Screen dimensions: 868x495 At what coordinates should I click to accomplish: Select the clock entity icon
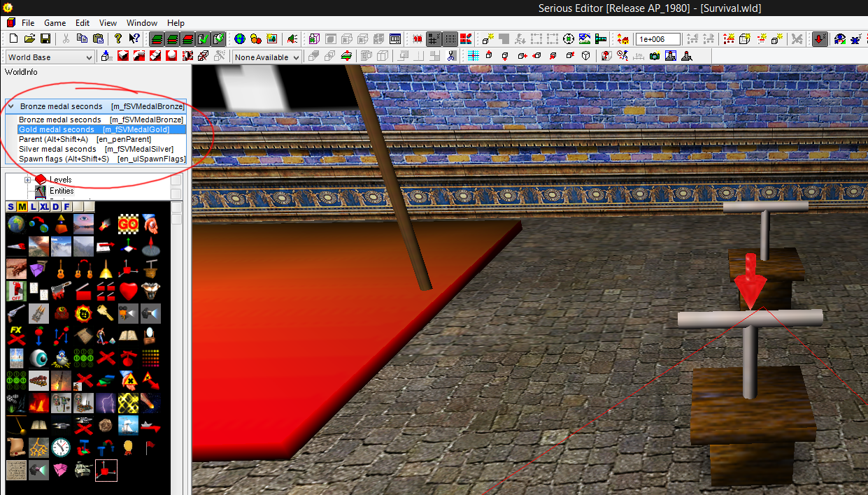coord(61,446)
